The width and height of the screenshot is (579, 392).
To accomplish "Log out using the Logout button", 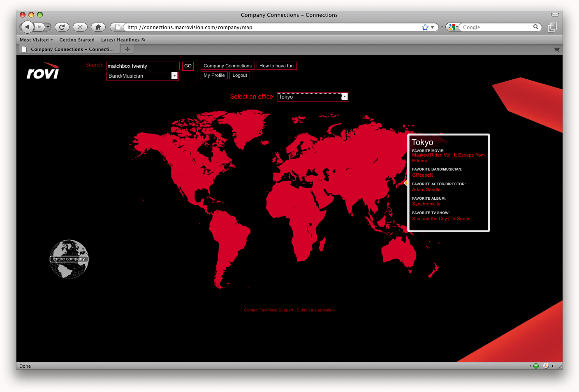I will click(240, 75).
